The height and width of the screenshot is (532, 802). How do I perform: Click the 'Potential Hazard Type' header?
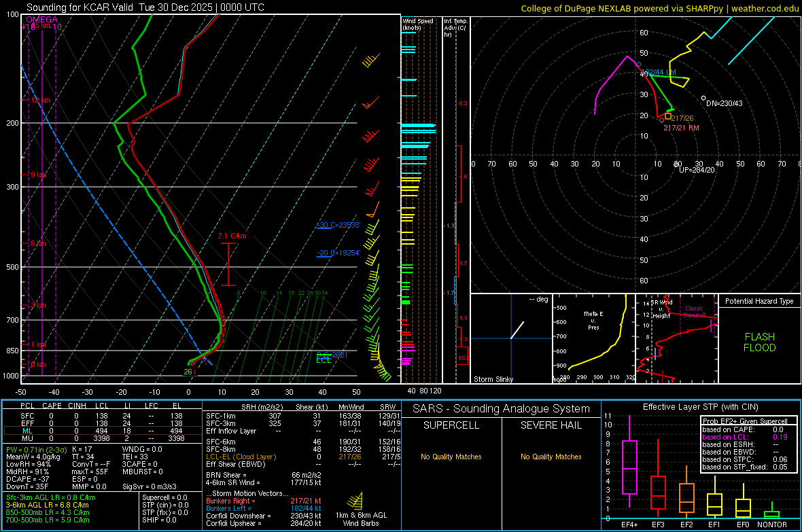tap(760, 301)
